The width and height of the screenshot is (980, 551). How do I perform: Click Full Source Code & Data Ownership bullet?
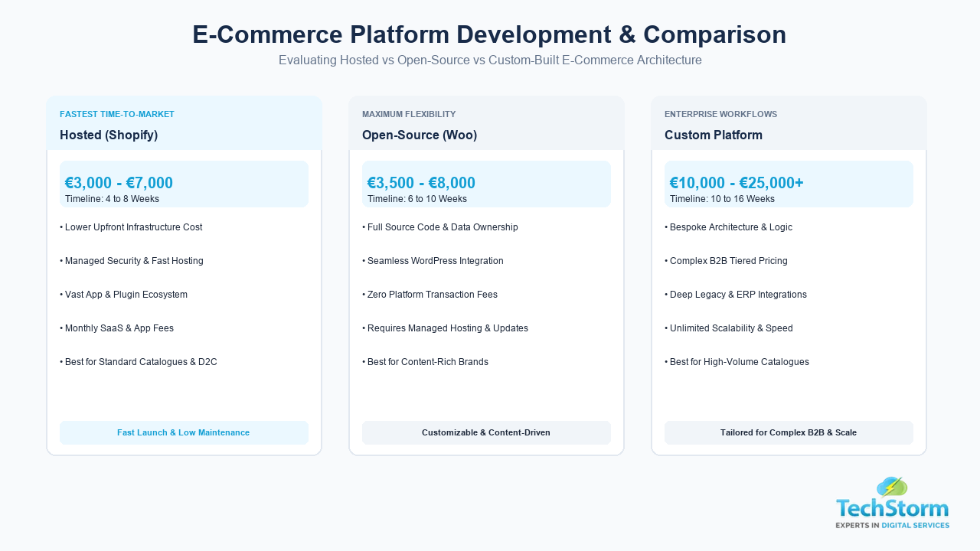point(440,227)
